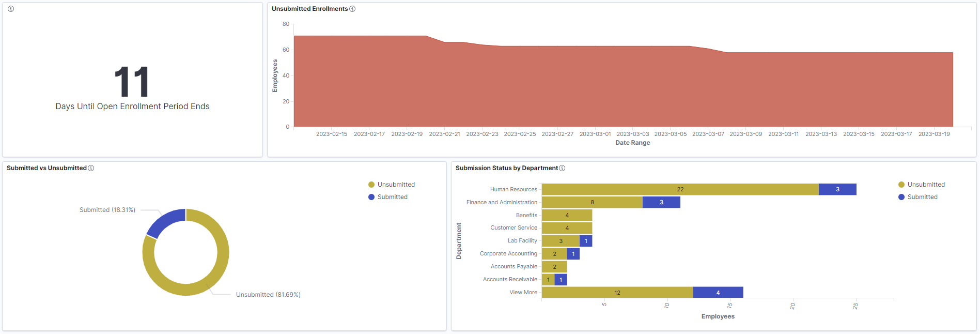Click the Customer Service department label
The width and height of the screenshot is (980, 334).
pyautogui.click(x=514, y=227)
